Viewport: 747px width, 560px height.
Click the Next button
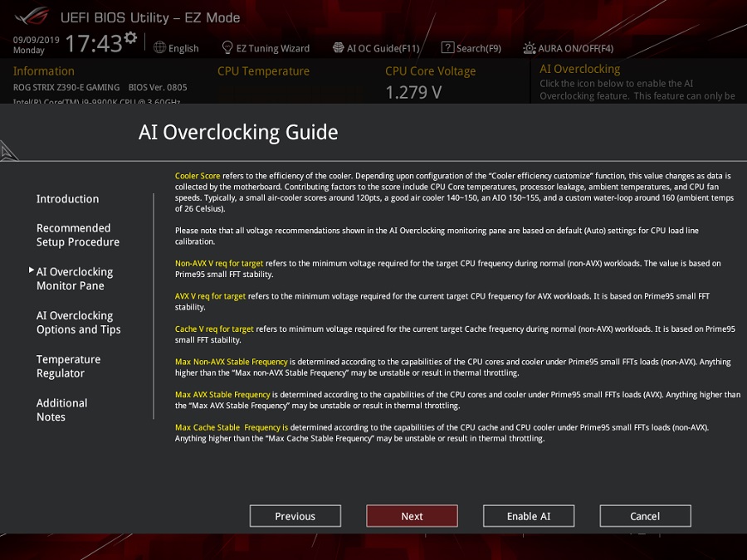(x=412, y=516)
